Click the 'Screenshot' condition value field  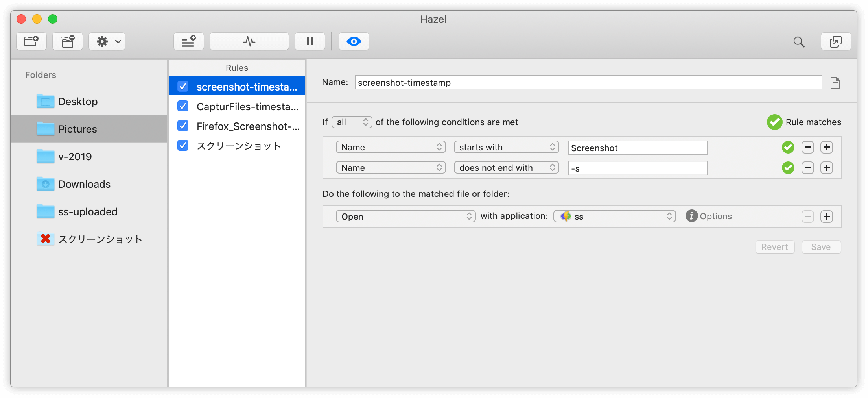pos(638,148)
